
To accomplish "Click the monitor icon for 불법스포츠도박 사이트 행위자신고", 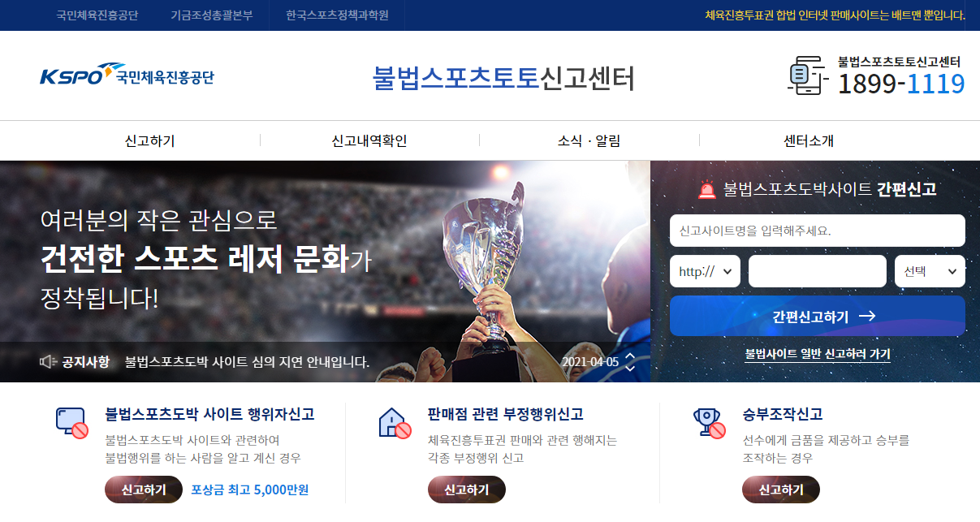I will click(x=71, y=422).
